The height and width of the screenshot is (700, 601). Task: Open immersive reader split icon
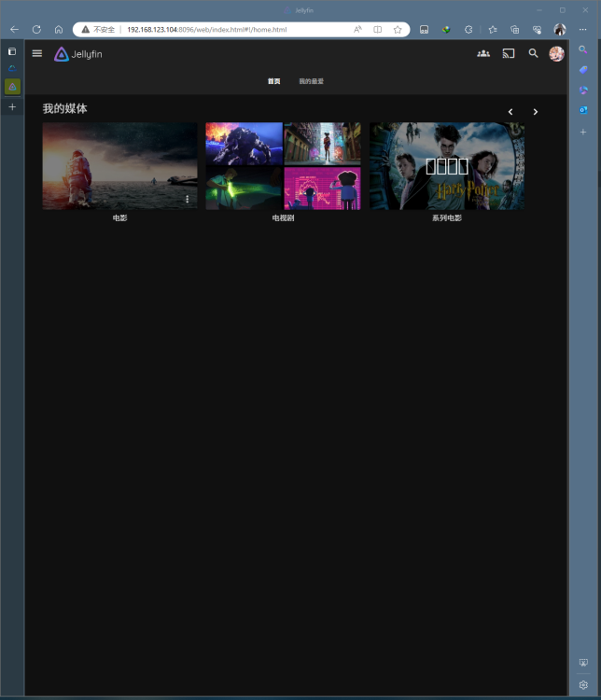point(377,30)
